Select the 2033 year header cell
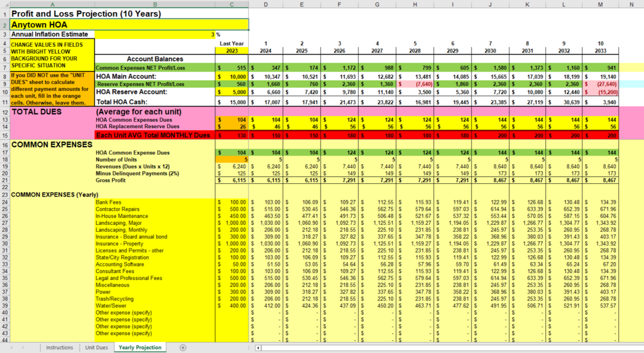This screenshot has width=644, height=353. tap(600, 51)
